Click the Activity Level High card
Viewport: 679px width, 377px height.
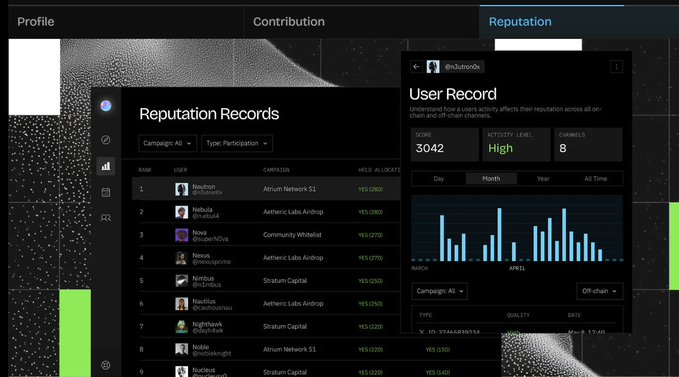tap(516, 145)
